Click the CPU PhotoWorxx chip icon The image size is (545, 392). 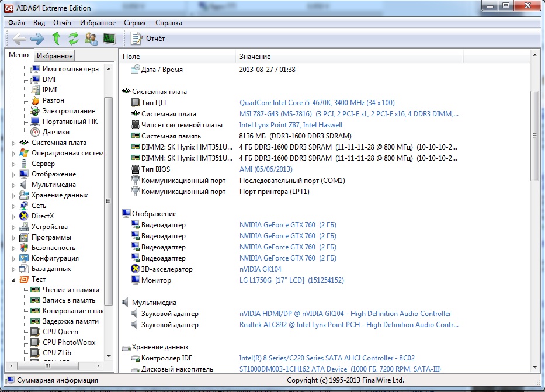[x=35, y=342]
